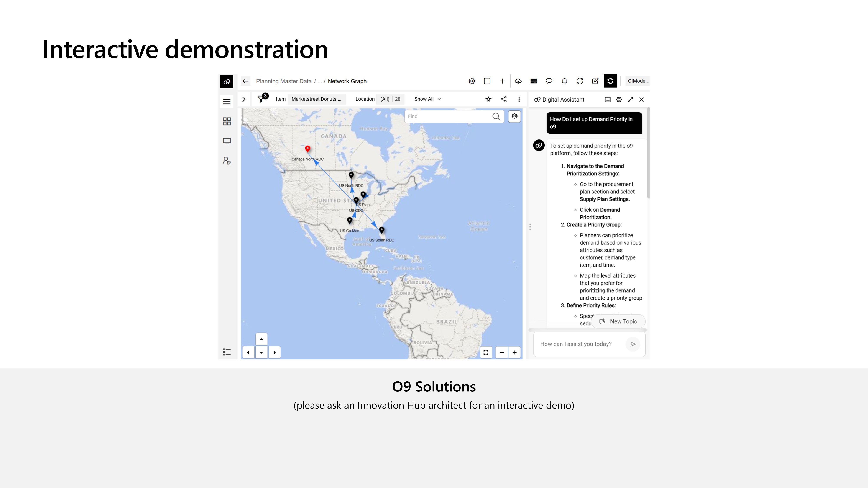Pan the map up with arrow button

(261, 339)
